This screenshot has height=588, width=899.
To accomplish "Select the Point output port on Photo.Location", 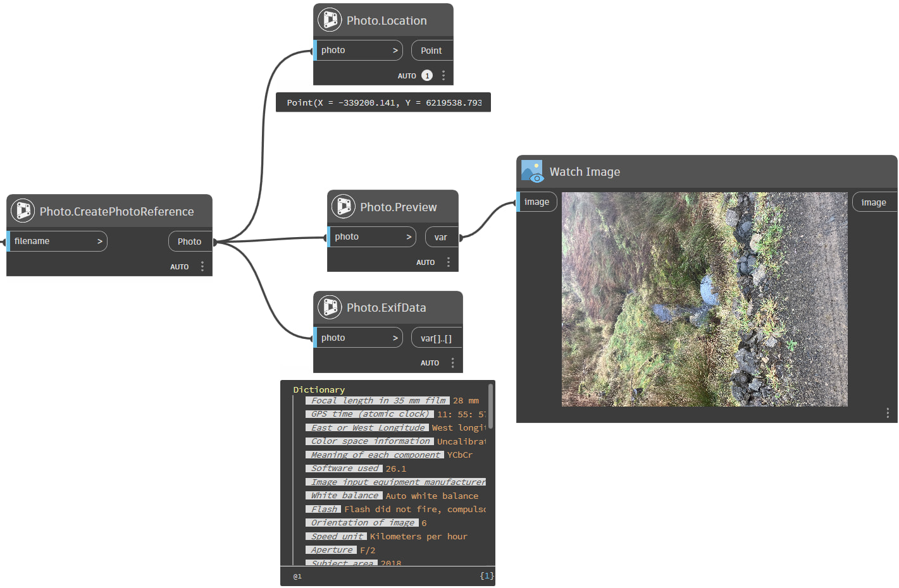I will [431, 50].
